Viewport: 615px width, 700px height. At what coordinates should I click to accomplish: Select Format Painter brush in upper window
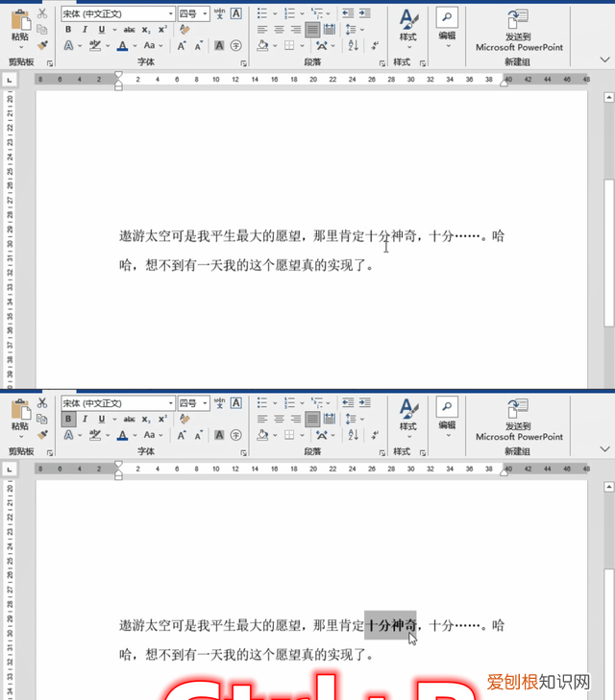pyautogui.click(x=42, y=45)
